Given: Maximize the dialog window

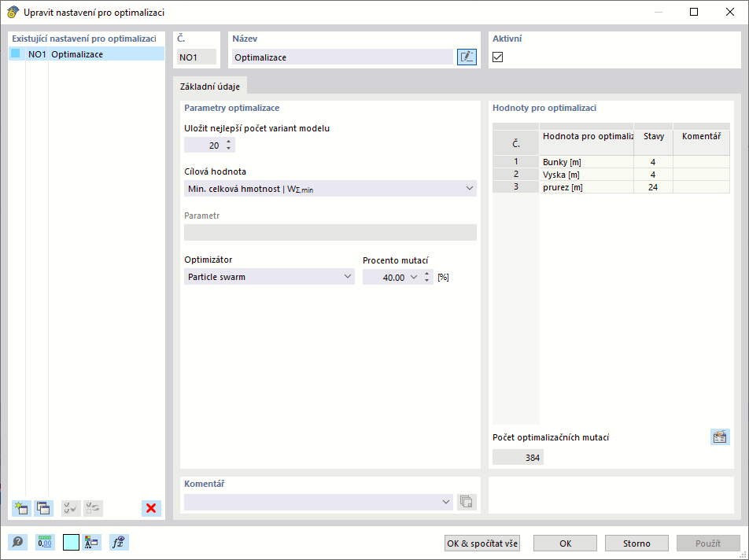Looking at the screenshot, I should point(694,12).
